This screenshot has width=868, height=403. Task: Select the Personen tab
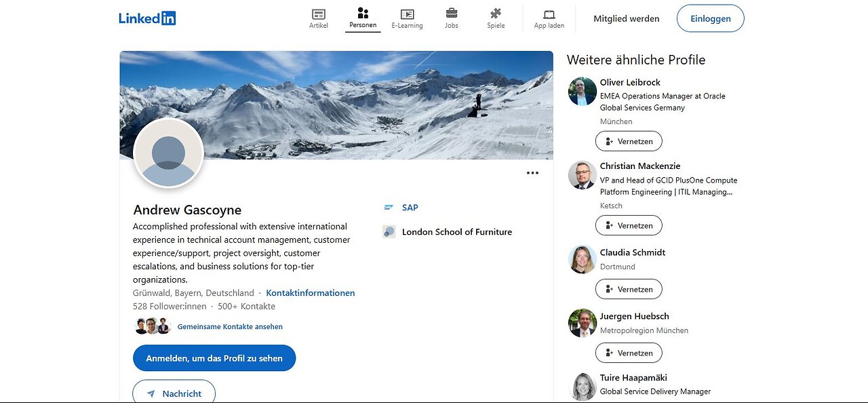click(x=363, y=18)
